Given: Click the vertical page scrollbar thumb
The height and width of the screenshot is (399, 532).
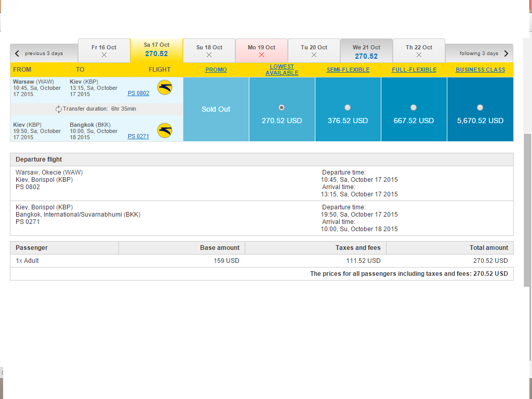Looking at the screenshot, I should (x=528, y=210).
